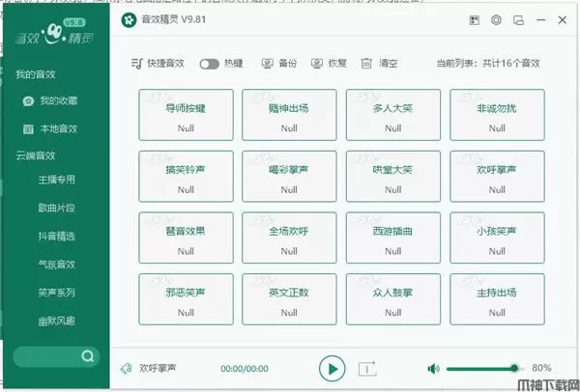Click the 欢呼掌声 now-playing title
580x392 pixels.
click(158, 368)
